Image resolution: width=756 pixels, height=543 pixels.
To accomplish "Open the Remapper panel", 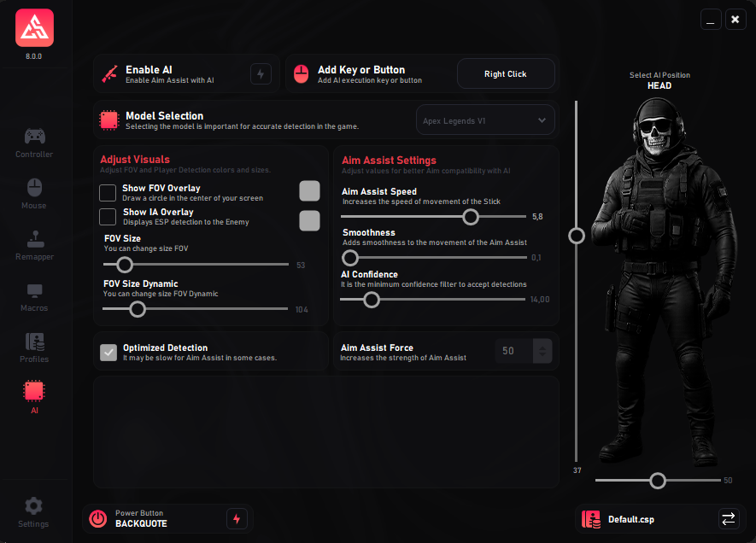I will 34,246.
